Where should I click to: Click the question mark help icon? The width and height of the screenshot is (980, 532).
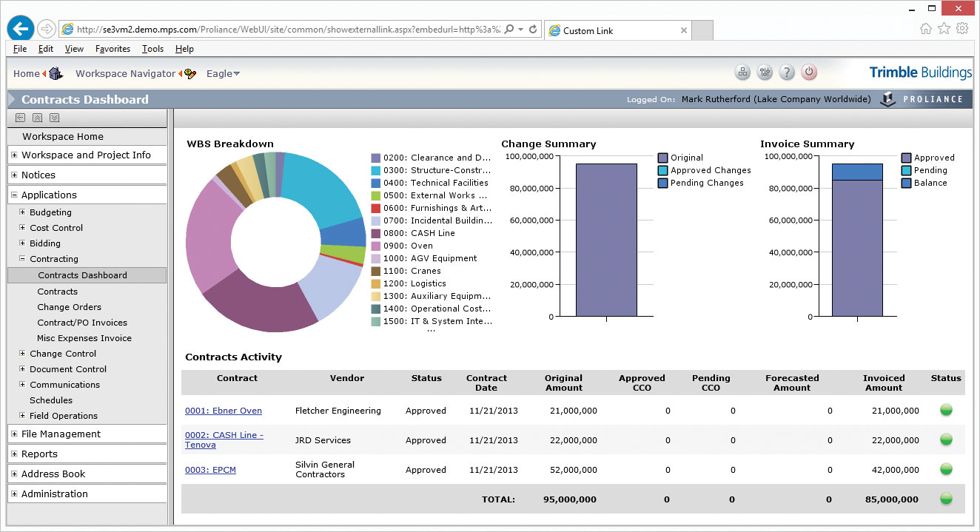(x=787, y=73)
